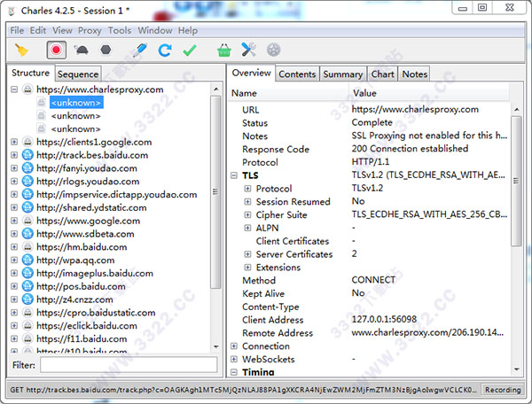The width and height of the screenshot is (532, 404).
Task: Click the globe icon of http://z4.cnzz.com
Action: [27, 299]
